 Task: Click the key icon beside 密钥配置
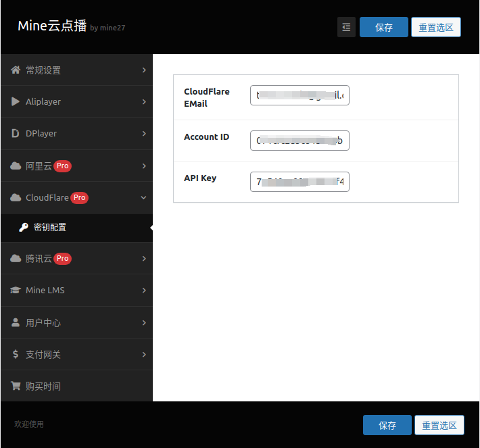coord(24,227)
